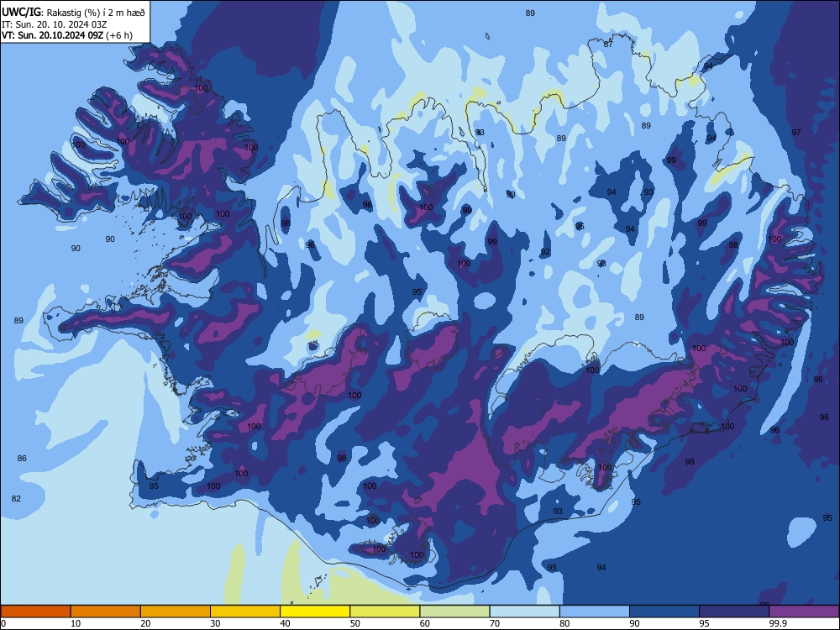Click the dark orange 0–10 legend swatch
This screenshot has width=840, height=630.
coord(35,612)
